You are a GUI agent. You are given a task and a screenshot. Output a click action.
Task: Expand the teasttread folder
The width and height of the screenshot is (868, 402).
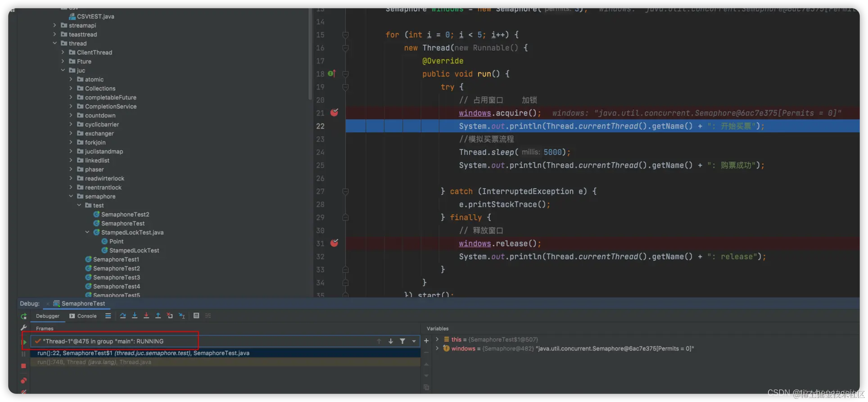coord(55,35)
